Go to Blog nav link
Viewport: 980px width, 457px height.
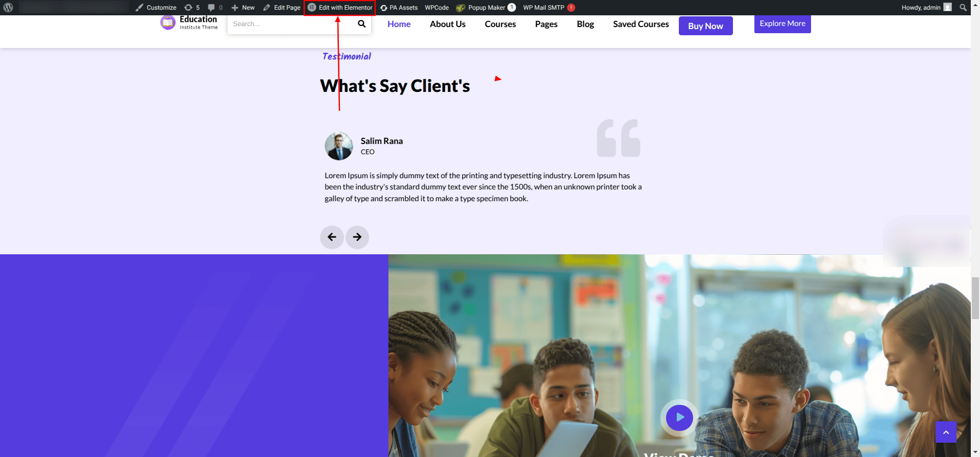coord(585,24)
